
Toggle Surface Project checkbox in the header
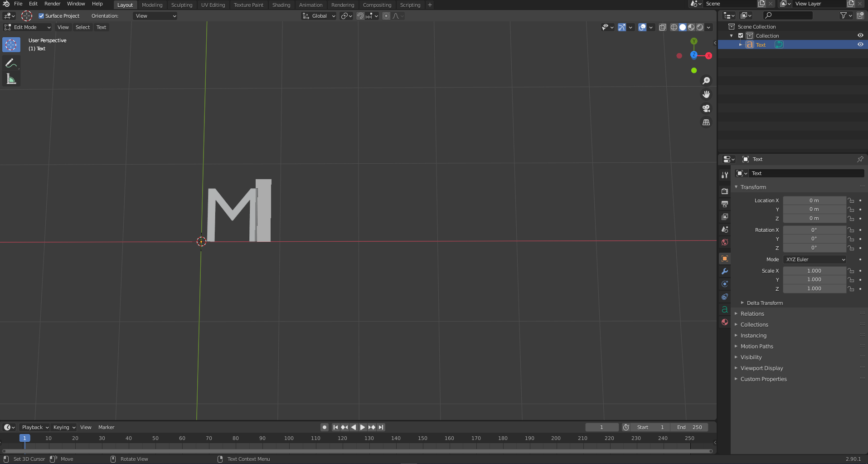(x=41, y=15)
